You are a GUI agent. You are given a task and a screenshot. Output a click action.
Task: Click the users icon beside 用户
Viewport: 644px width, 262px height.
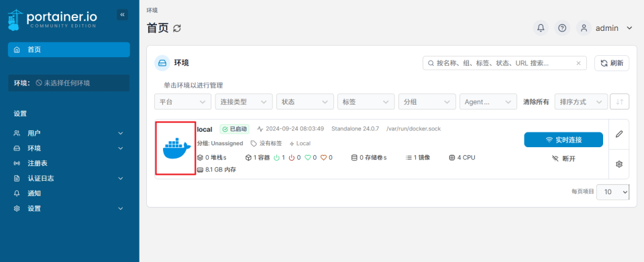[x=17, y=133]
